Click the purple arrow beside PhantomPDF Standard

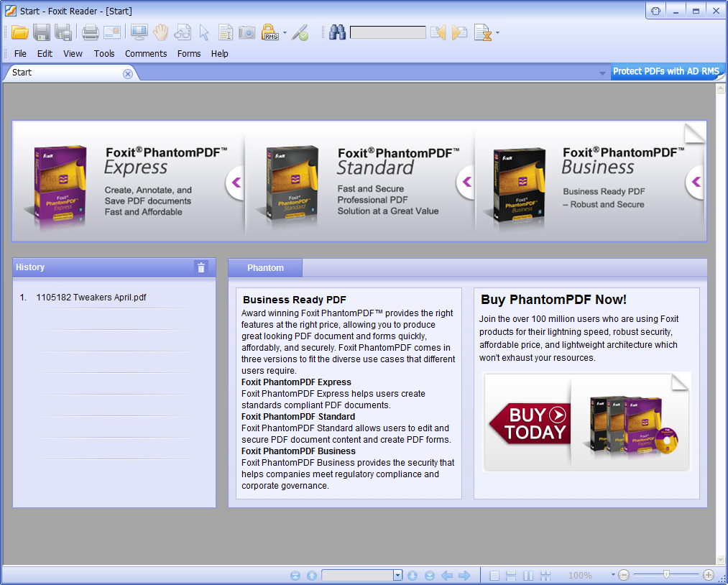coord(466,182)
